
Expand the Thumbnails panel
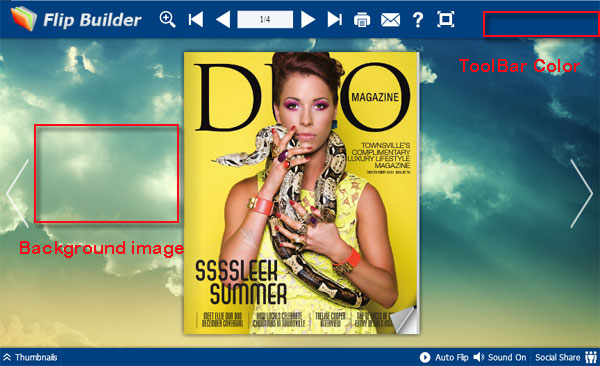[31, 357]
